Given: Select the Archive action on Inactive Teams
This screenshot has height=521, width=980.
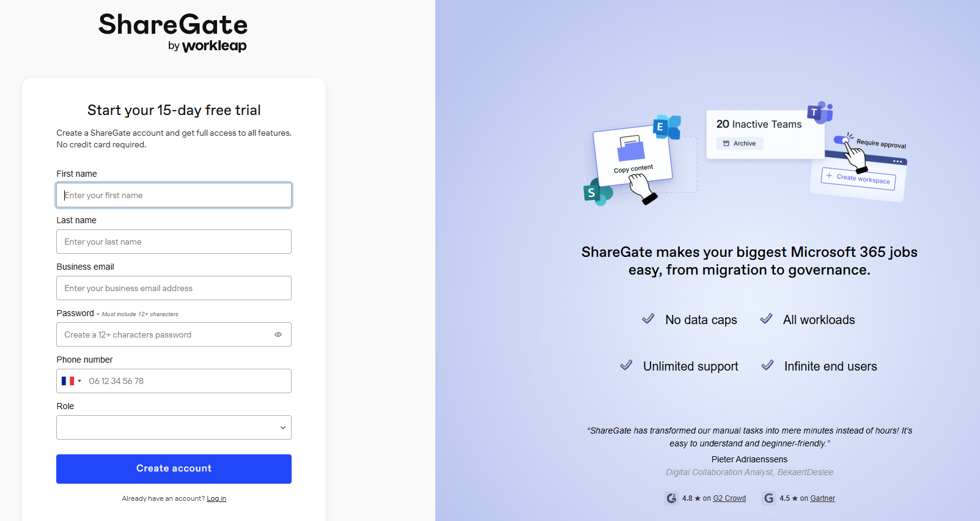Looking at the screenshot, I should tap(739, 143).
